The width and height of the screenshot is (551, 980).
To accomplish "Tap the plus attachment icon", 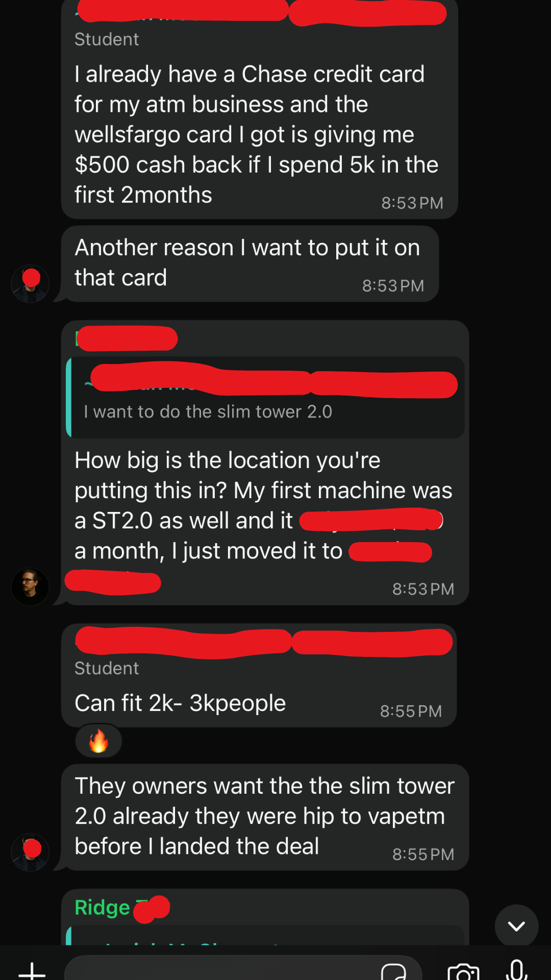I will click(x=32, y=970).
